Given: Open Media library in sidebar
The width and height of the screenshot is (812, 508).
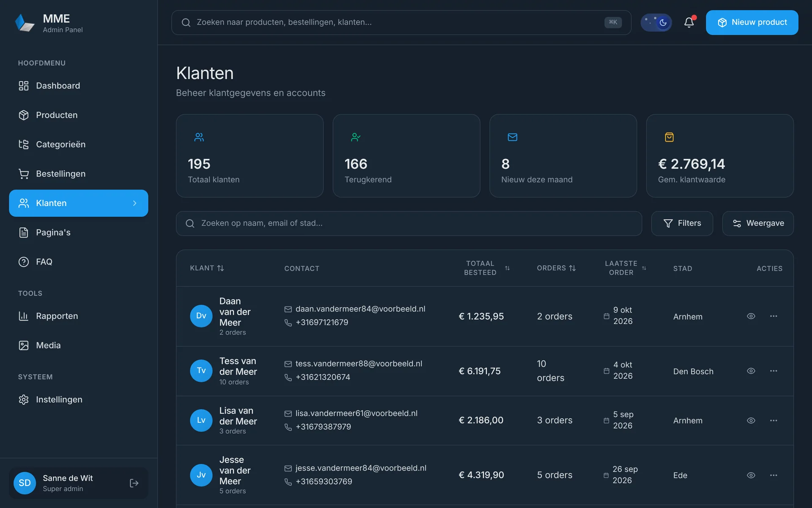Looking at the screenshot, I should point(79,345).
